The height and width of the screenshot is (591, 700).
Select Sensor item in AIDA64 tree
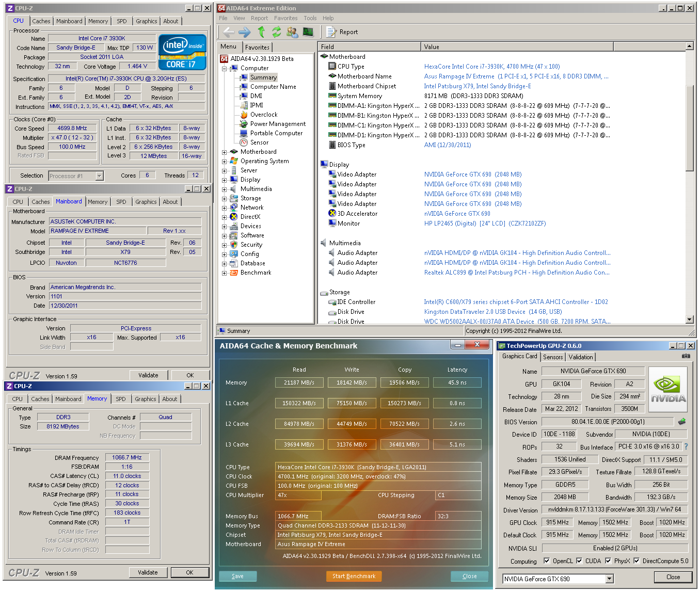point(259,142)
